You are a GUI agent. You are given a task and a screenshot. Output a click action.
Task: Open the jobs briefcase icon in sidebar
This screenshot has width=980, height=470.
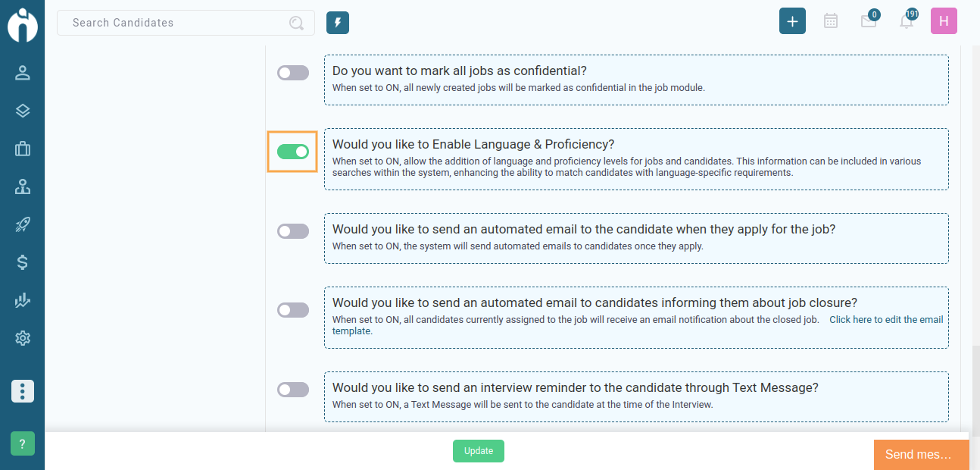(23, 149)
